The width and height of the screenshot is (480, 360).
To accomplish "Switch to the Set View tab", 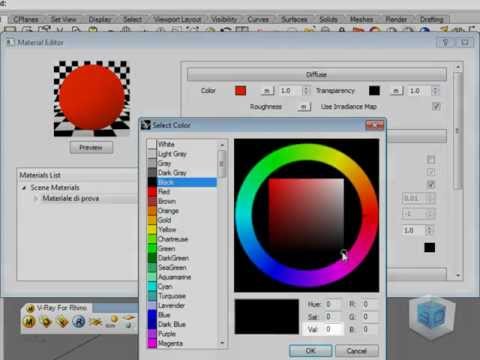I will pos(63,20).
